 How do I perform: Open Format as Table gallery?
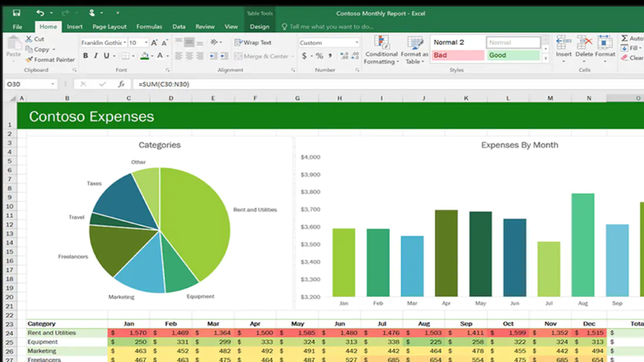click(x=414, y=50)
